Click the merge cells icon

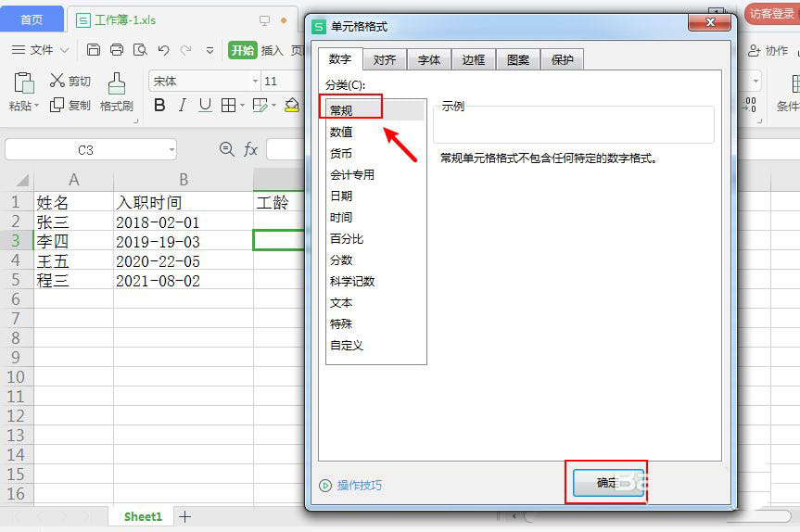260,105
